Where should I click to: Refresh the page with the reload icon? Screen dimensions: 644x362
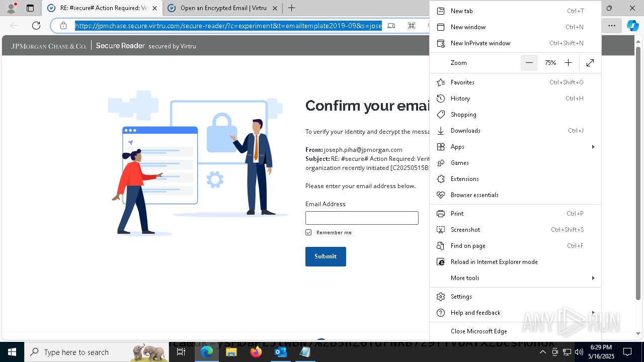[36, 26]
